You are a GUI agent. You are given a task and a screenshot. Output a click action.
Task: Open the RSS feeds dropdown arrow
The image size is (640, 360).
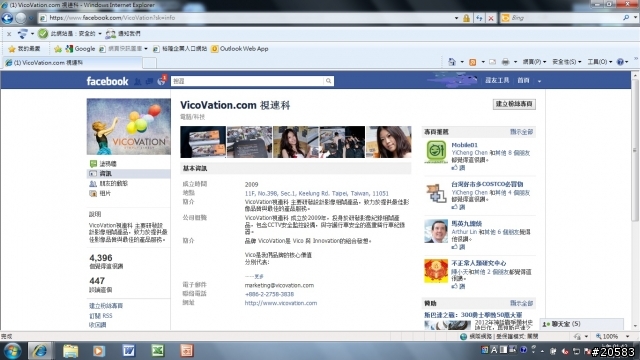point(483,62)
